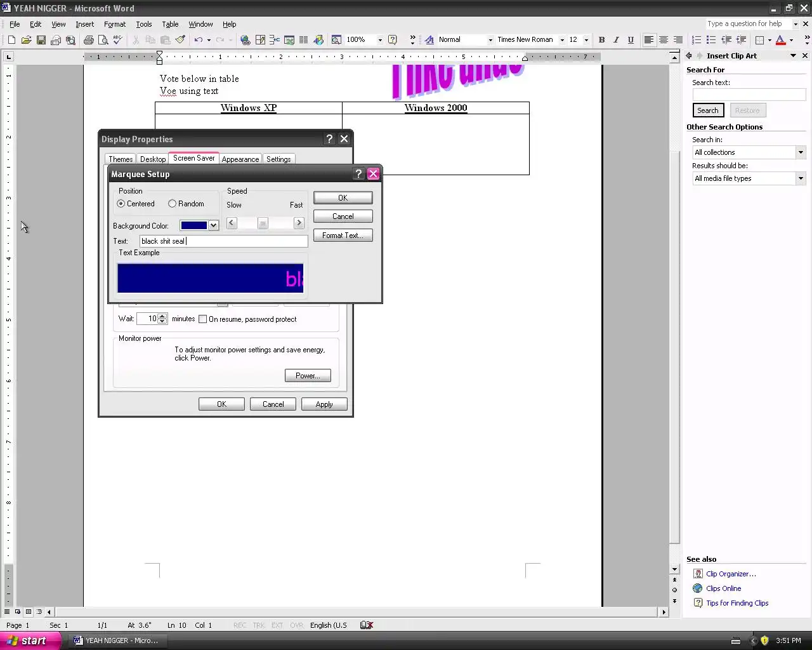This screenshot has width=812, height=650.
Task: Apply bulleted list formatting
Action: point(711,39)
